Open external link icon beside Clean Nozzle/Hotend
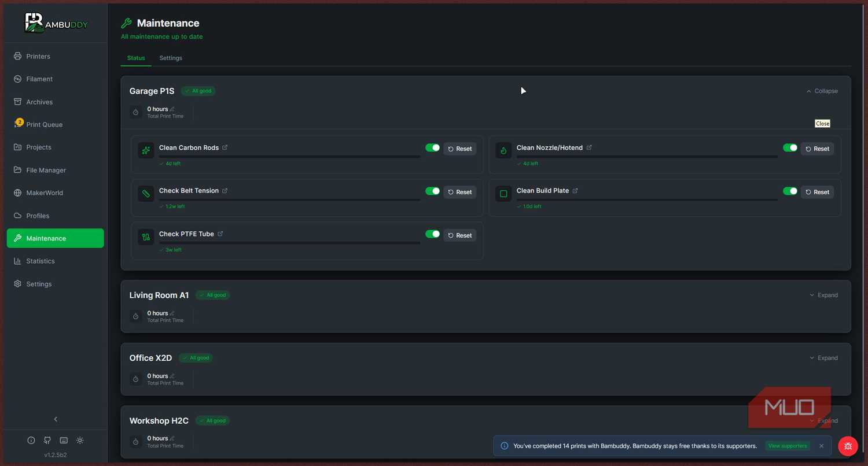This screenshot has height=466, width=868. [x=589, y=147]
